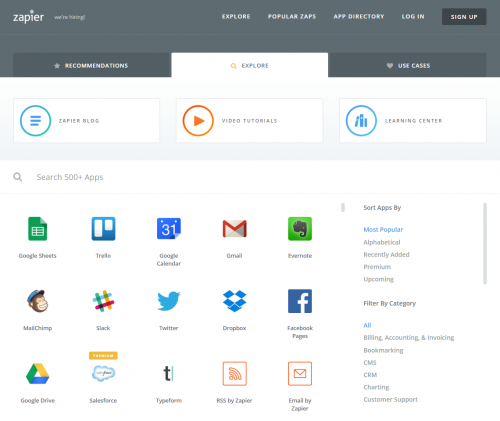Viewport: 500px width, 421px height.
Task: Click the Google Drive name label
Action: (38, 400)
